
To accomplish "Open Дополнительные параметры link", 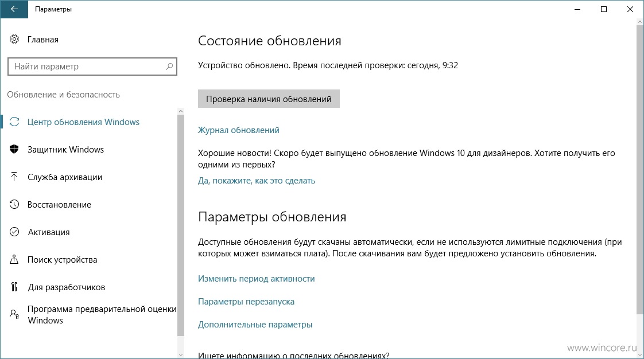I will [255, 325].
